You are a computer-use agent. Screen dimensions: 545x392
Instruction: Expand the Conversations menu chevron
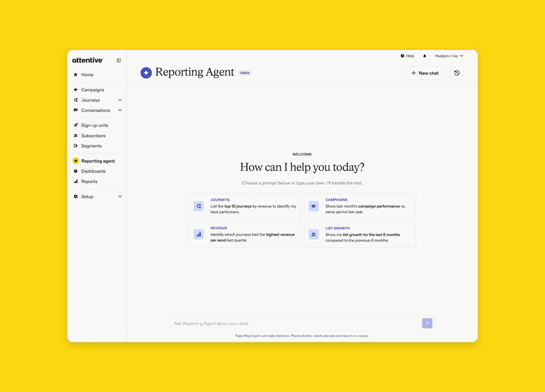(x=120, y=111)
